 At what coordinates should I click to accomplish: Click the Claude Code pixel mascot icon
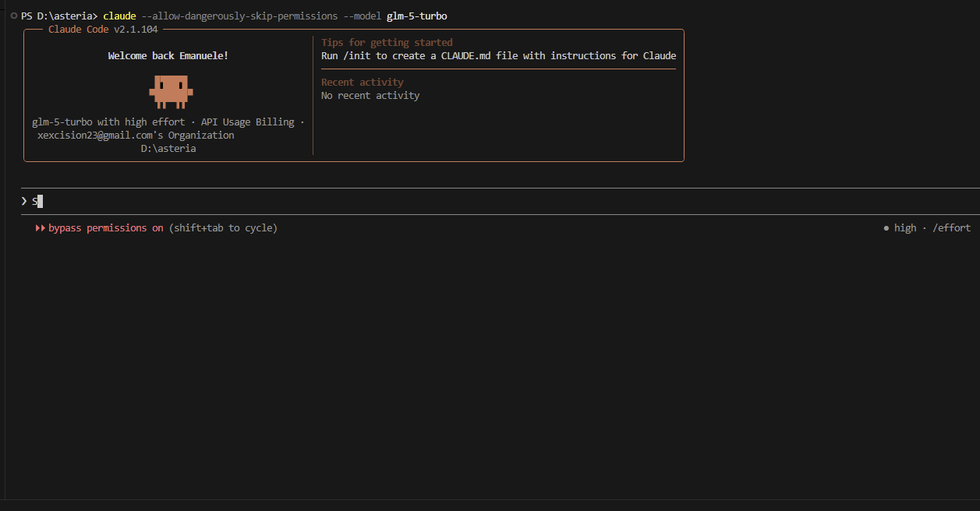[171, 91]
